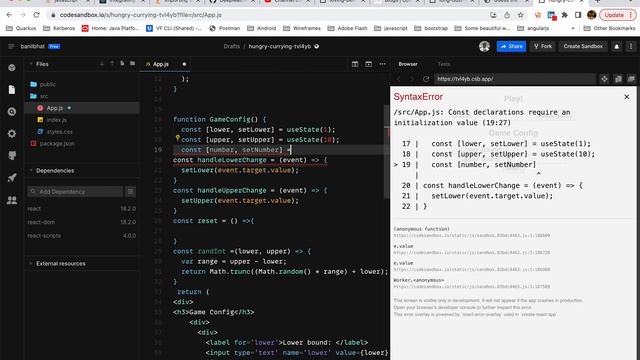Open the Search sidebar icon

(12, 112)
